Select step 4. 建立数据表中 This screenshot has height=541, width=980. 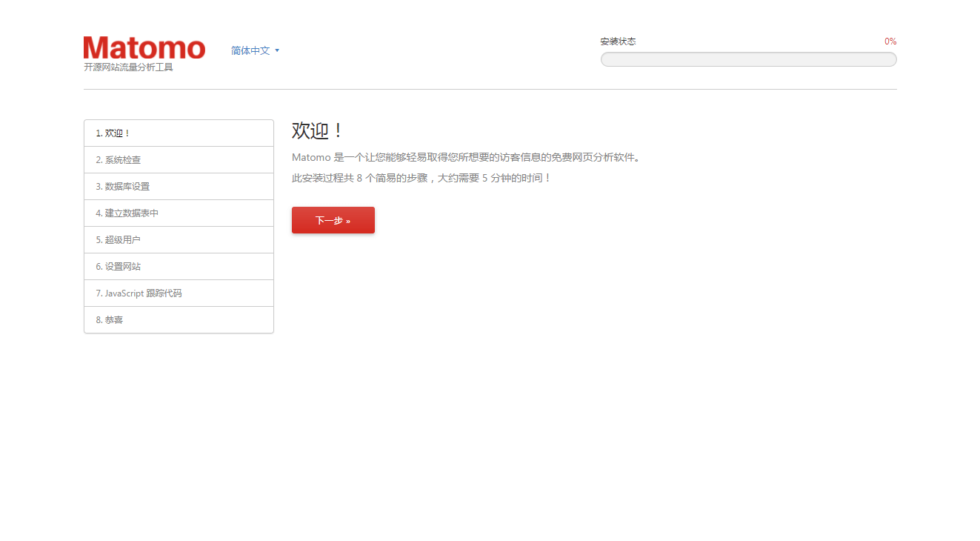tap(179, 213)
